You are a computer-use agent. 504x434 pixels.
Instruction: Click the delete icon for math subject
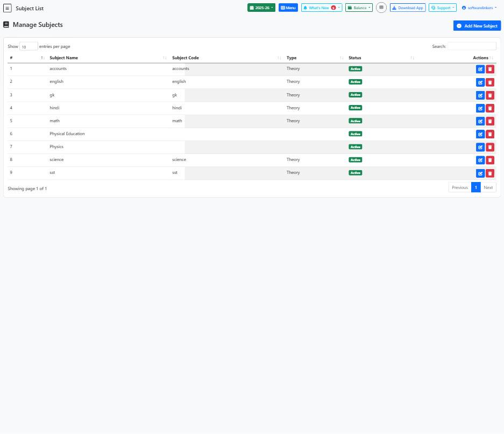click(x=490, y=121)
